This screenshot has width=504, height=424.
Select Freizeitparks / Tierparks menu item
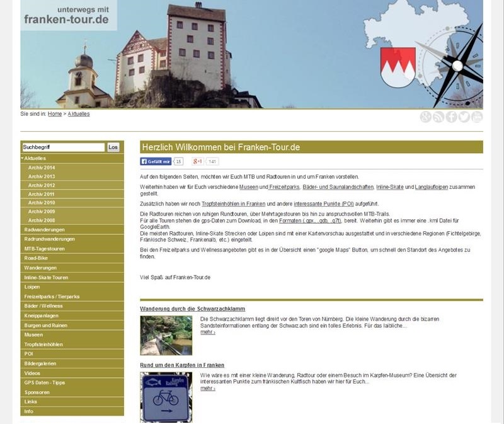[x=72, y=296]
